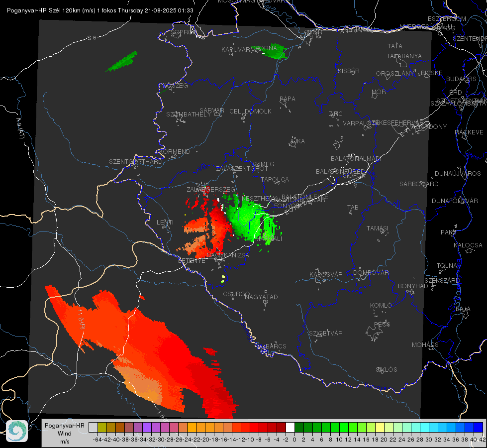Image resolution: width=487 pixels, height=448 pixels.
Task: Click the SZENTGOTTHARD town label
Action: pyautogui.click(x=136, y=162)
